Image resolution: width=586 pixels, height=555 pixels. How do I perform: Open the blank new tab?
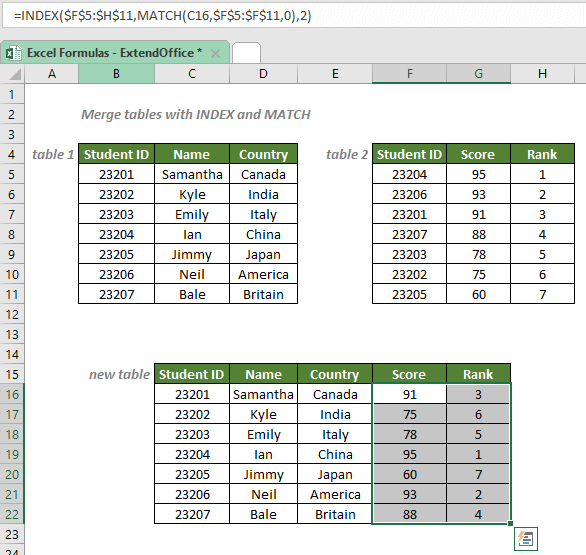[x=246, y=53]
